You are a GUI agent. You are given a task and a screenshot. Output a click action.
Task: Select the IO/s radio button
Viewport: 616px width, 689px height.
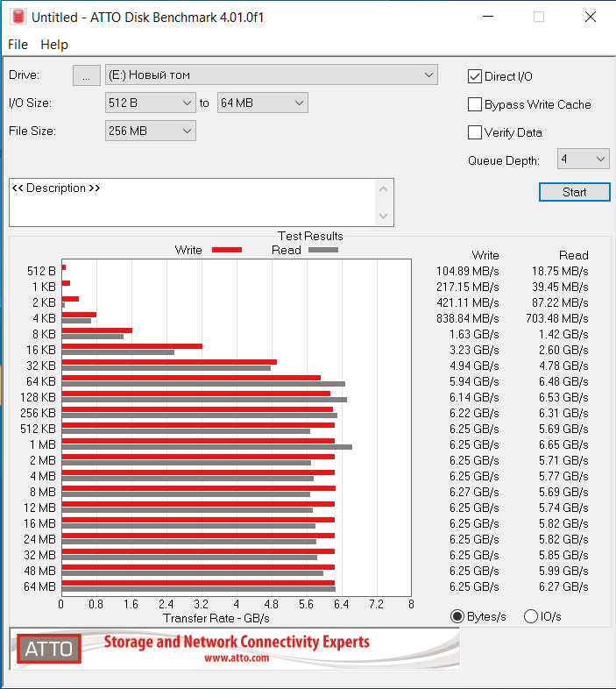pos(531,616)
